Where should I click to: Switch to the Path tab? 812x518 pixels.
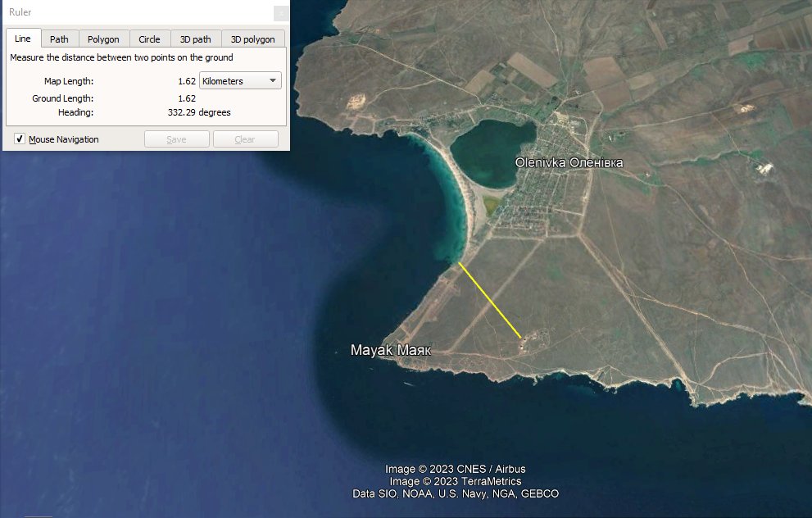click(x=59, y=39)
